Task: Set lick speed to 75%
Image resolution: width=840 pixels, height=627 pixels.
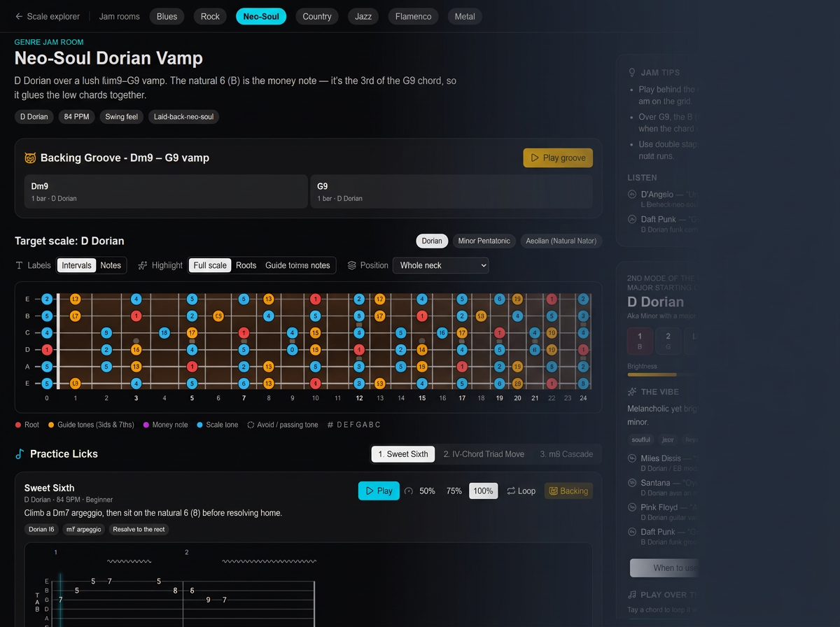Action: tap(454, 491)
